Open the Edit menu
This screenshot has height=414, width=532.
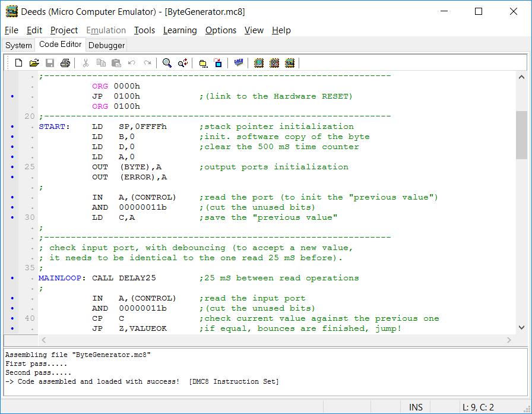[x=34, y=30]
